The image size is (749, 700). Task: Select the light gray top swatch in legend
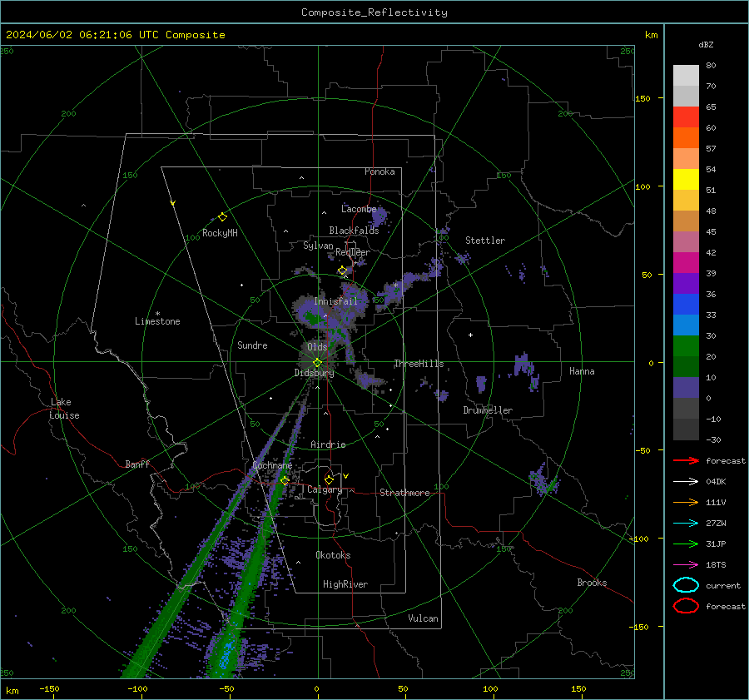click(x=686, y=76)
